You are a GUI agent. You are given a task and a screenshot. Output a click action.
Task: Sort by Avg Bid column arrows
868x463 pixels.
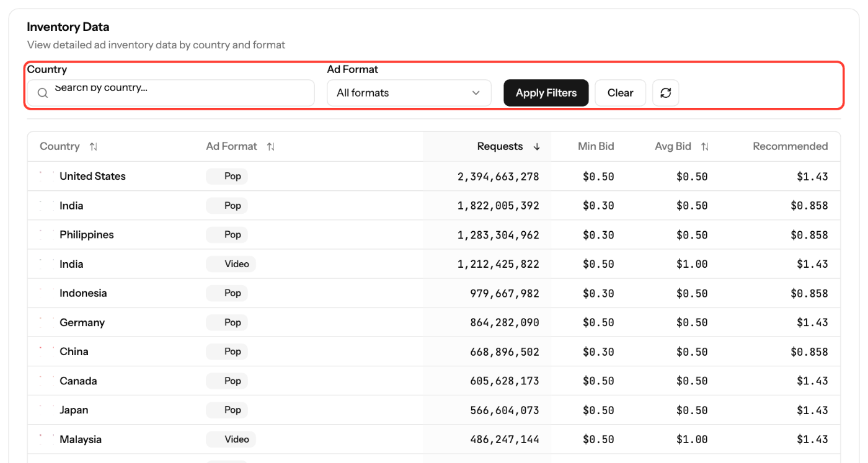coord(705,147)
